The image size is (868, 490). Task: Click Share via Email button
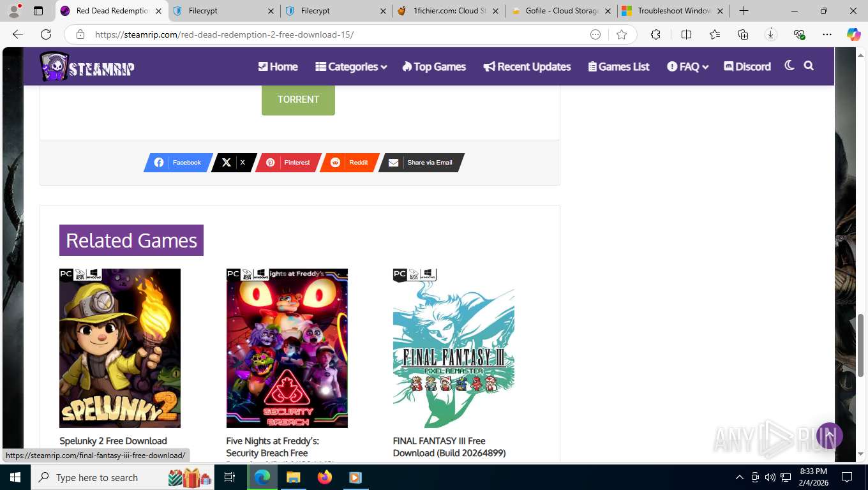point(421,163)
